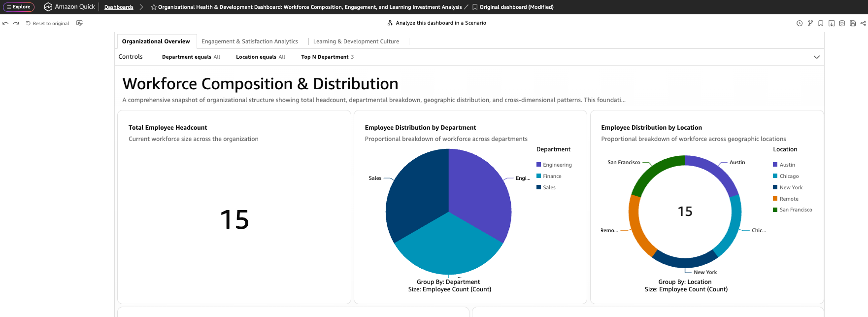Open the build visual Q&A icon beside Reset
Image resolution: width=868 pixels, height=317 pixels.
79,23
